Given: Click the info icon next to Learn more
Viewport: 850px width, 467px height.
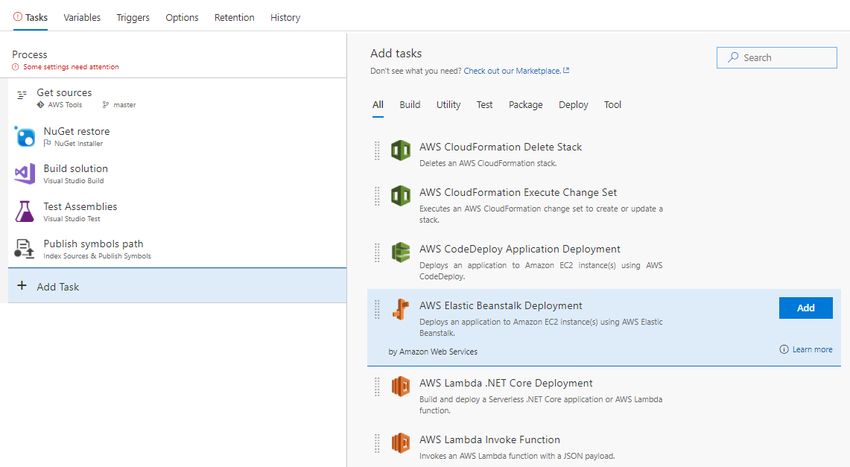Looking at the screenshot, I should point(784,349).
